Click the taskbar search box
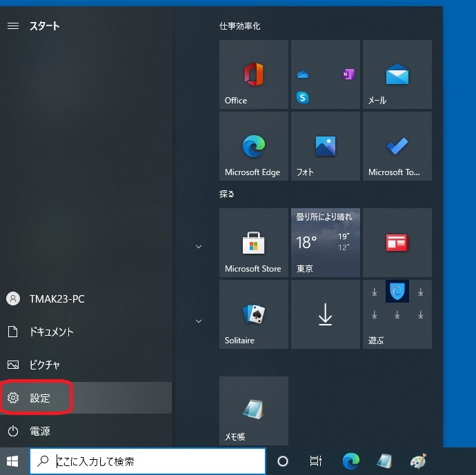 pos(148,461)
